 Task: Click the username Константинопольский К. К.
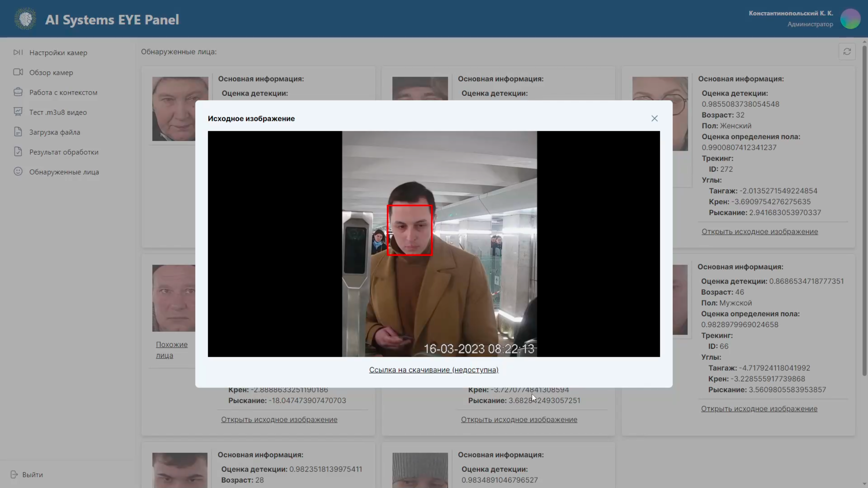pos(791,13)
